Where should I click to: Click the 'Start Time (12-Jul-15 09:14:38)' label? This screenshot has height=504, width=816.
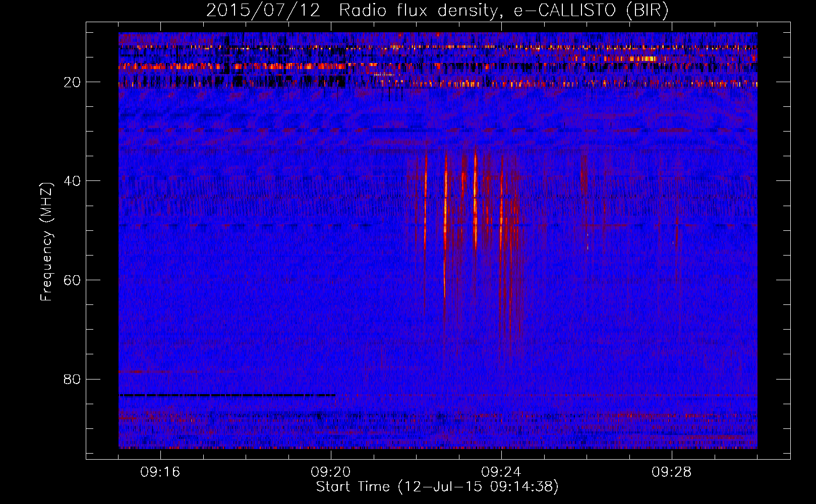437,487
